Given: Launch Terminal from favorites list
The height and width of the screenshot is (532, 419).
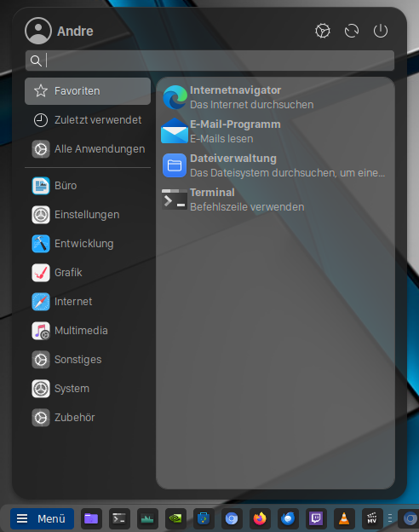Looking at the screenshot, I should pos(275,199).
